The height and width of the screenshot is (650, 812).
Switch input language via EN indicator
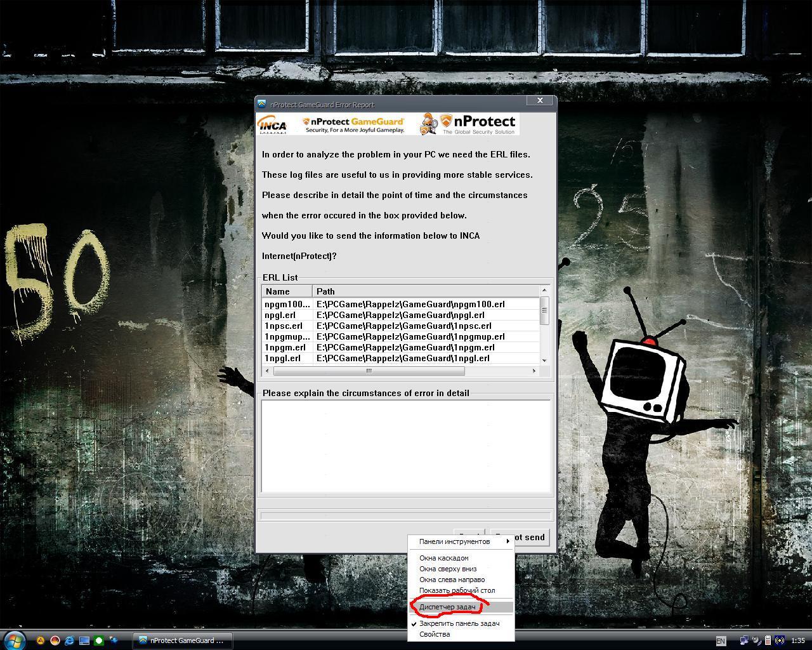coord(721,641)
